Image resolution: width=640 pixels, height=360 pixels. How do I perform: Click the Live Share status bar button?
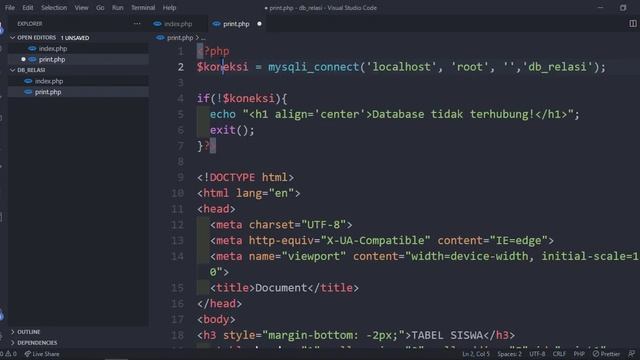tap(42, 354)
